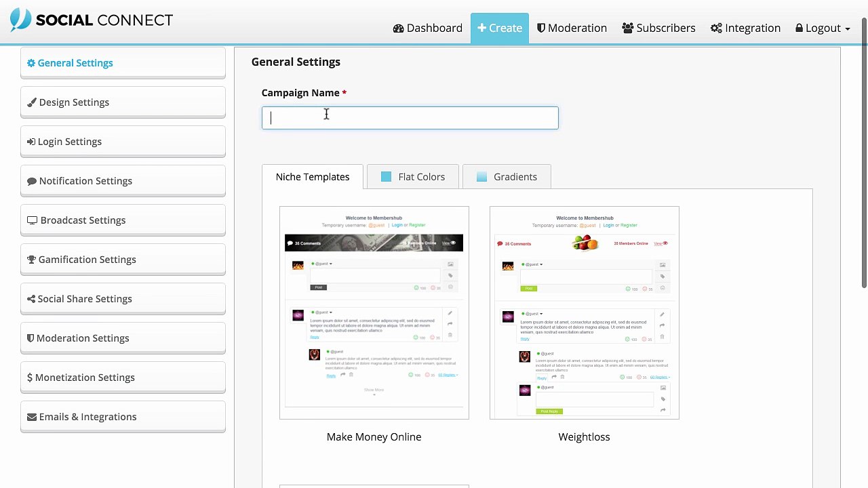Click the Make Money Online caption
This screenshot has height=488, width=868.
[x=374, y=437]
